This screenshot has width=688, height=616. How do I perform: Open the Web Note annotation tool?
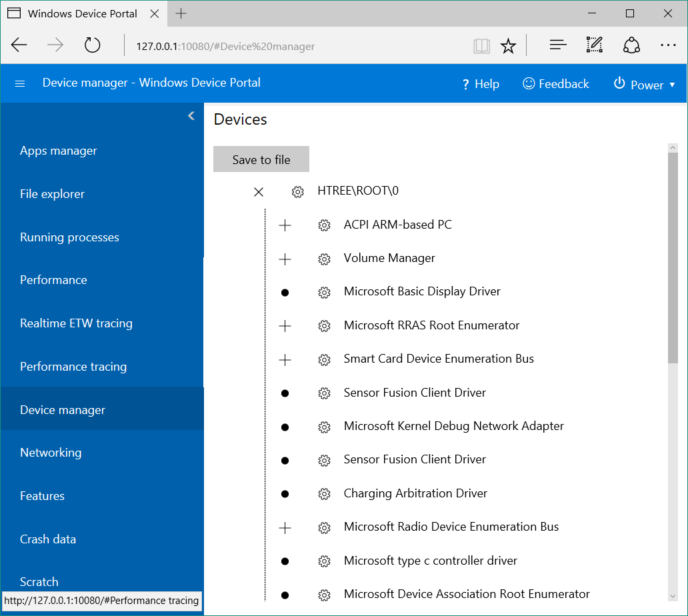[x=594, y=45]
